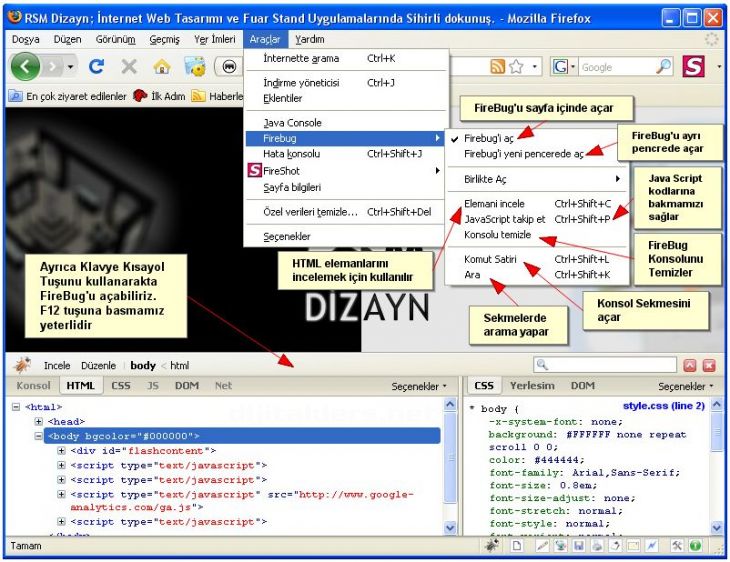
Task: Open the Düzen menu
Action: tap(68, 39)
